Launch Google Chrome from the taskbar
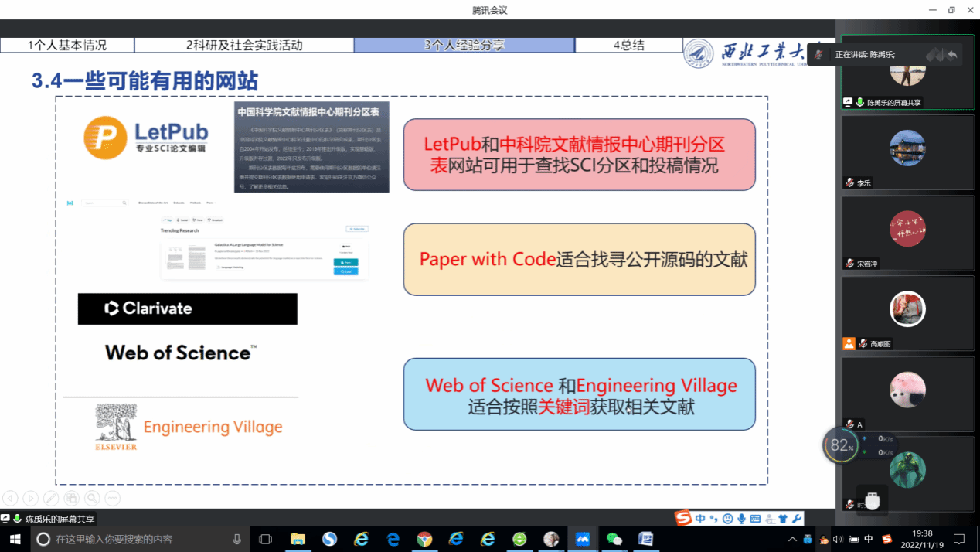Image resolution: width=980 pixels, height=552 pixels. pos(424,539)
